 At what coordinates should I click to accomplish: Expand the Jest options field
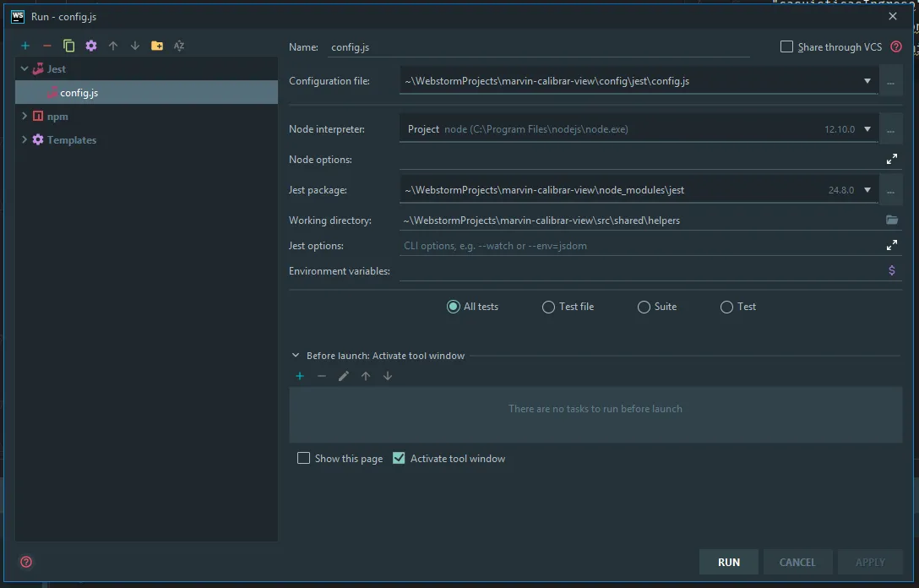click(891, 245)
